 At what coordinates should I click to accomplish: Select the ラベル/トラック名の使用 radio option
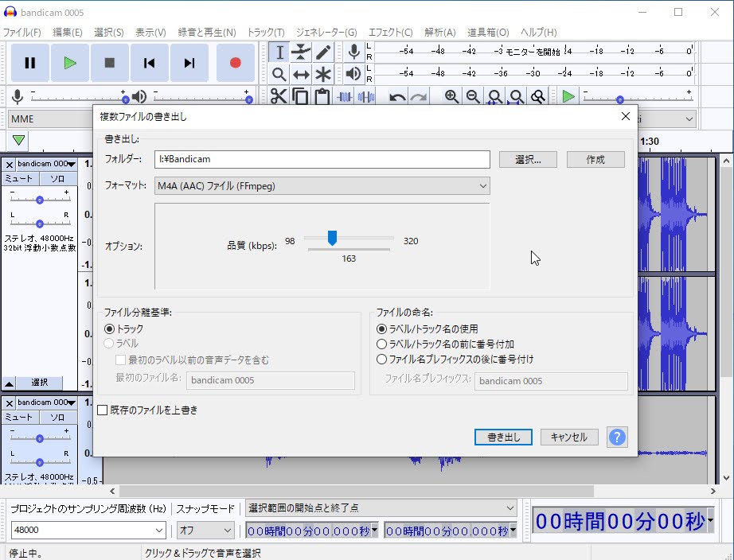pos(382,329)
